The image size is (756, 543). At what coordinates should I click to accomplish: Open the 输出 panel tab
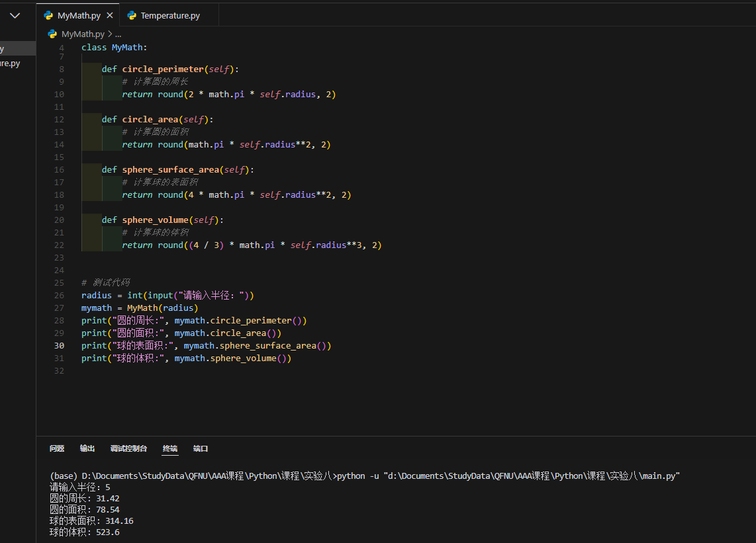click(87, 448)
